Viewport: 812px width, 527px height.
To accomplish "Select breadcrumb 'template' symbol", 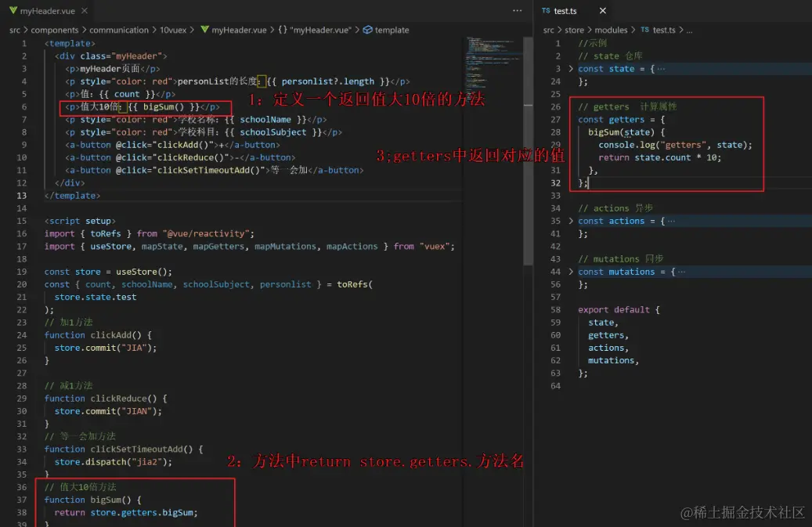I will pos(392,30).
